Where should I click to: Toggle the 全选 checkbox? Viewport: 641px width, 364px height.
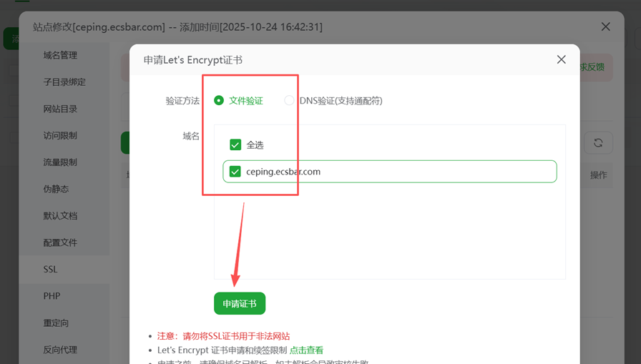235,145
